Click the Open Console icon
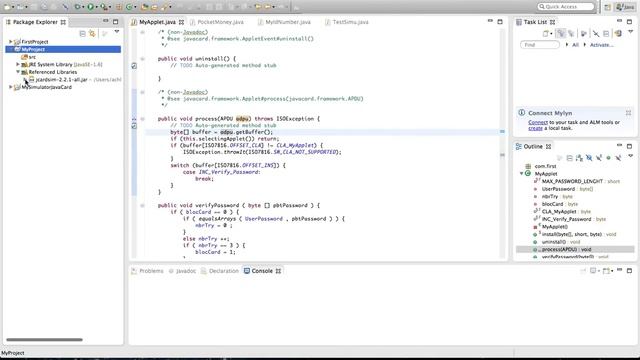Image resolution: width=640 pixels, height=360 pixels. (x=606, y=271)
